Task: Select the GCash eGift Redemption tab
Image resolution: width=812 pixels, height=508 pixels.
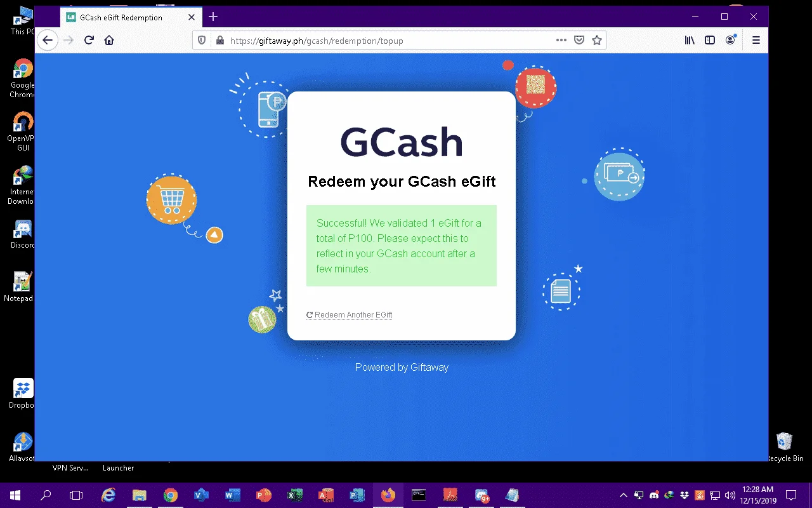Action: click(131, 17)
